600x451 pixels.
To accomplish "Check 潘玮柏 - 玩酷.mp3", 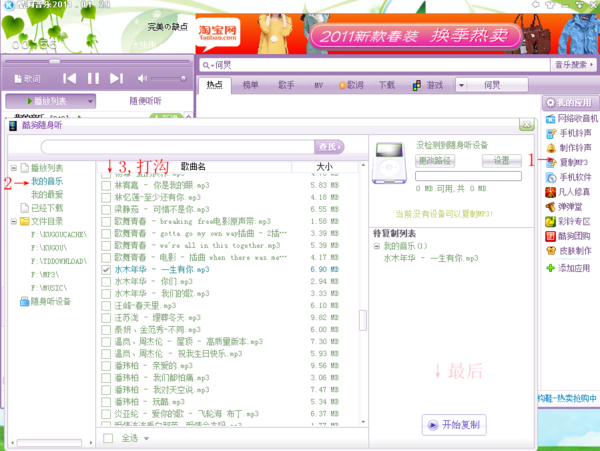I will tap(106, 402).
